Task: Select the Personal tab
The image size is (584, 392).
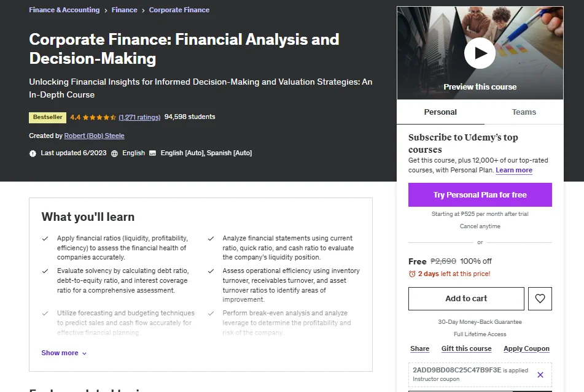Action: point(440,112)
